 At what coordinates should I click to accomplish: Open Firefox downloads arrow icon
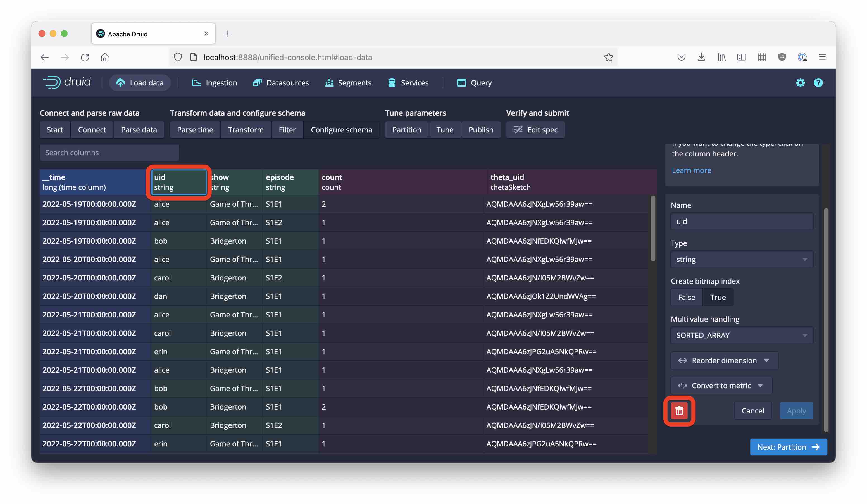(x=701, y=57)
